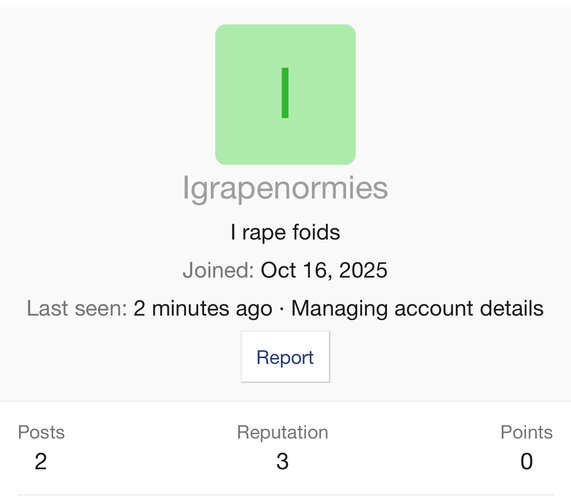The image size is (571, 500).
Task: Open the Reputation statistic label
Action: pyautogui.click(x=283, y=433)
